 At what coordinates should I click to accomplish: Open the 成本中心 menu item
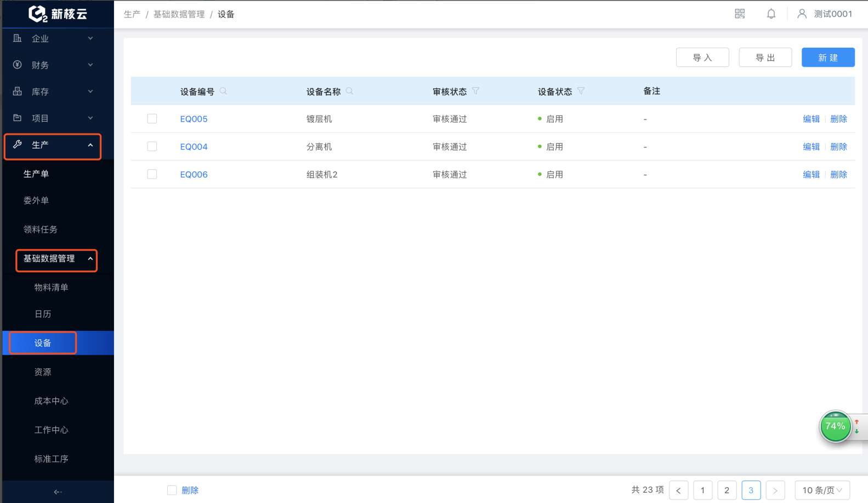coord(51,401)
